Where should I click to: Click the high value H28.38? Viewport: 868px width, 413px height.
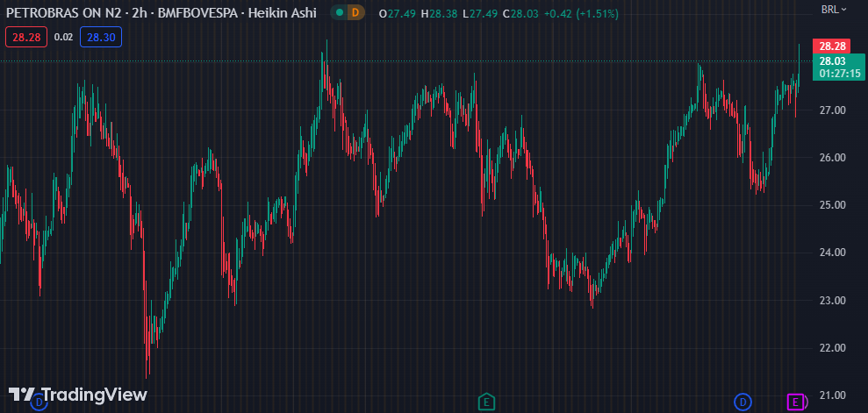[x=440, y=14]
